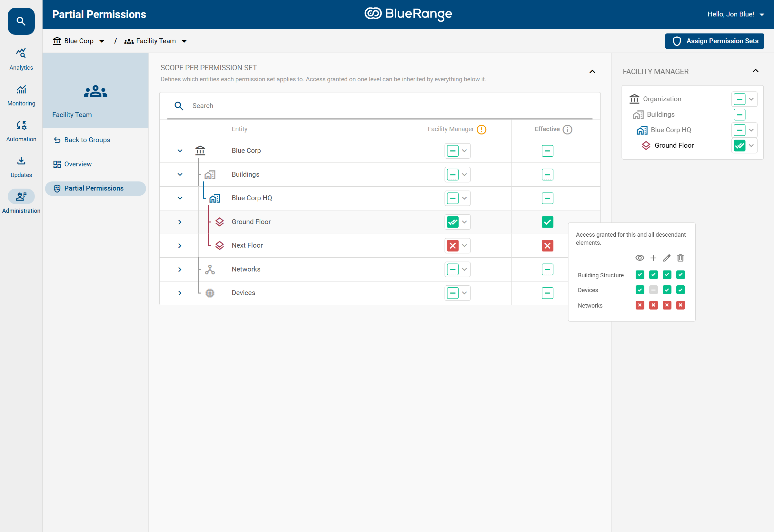Viewport: 774px width, 532px height.
Task: Click the Facility Manager warning icon
Action: pos(481,129)
